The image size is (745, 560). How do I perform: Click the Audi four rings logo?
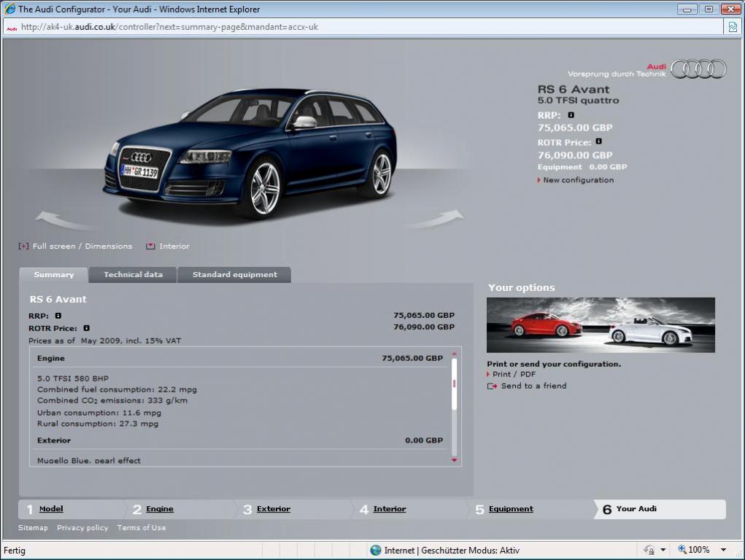[698, 69]
